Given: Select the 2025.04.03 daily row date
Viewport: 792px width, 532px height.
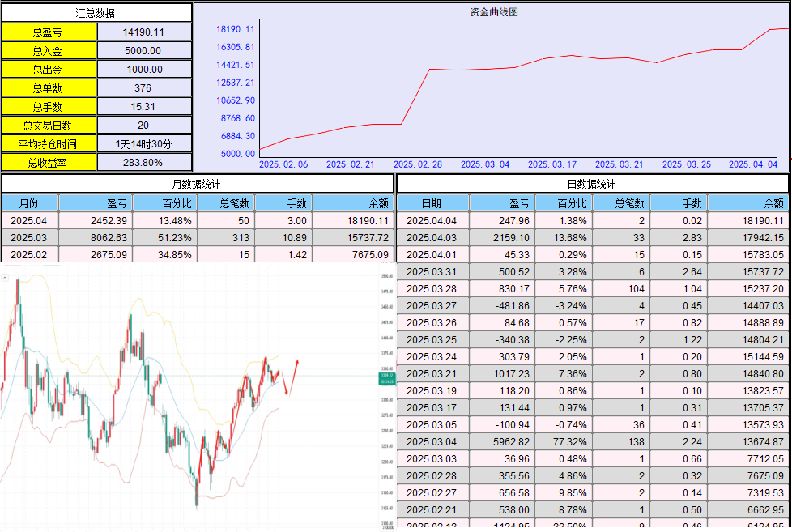Looking at the screenshot, I should point(433,237).
